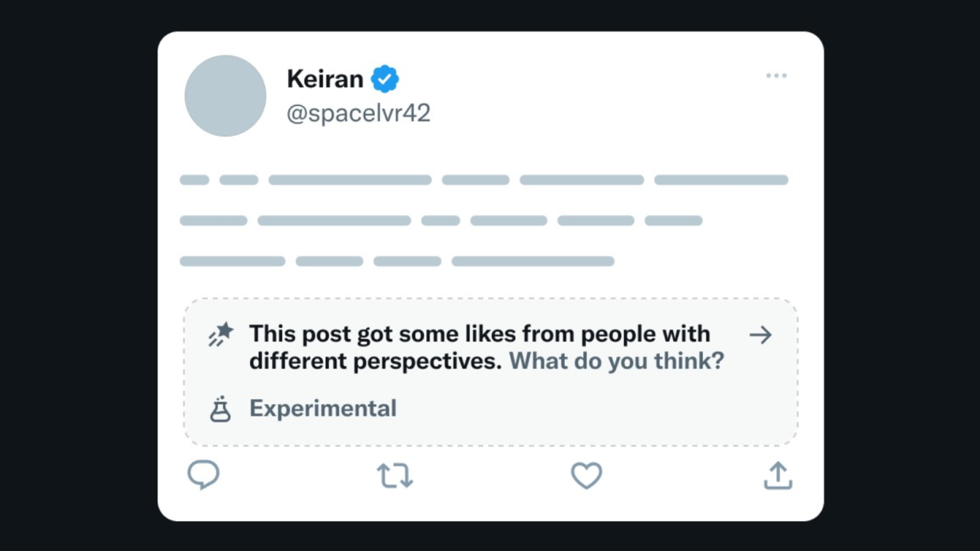Share the post via the upload icon
This screenshot has height=551, width=980.
(778, 476)
